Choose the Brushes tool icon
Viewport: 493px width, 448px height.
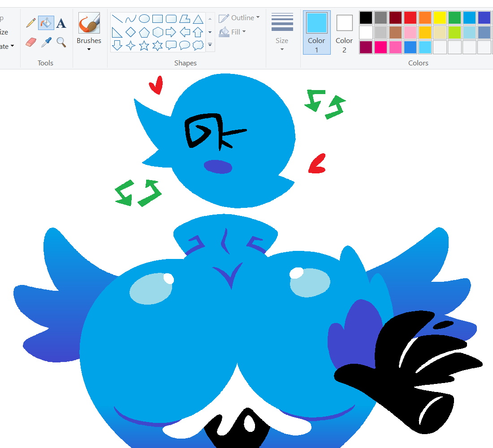(x=89, y=23)
